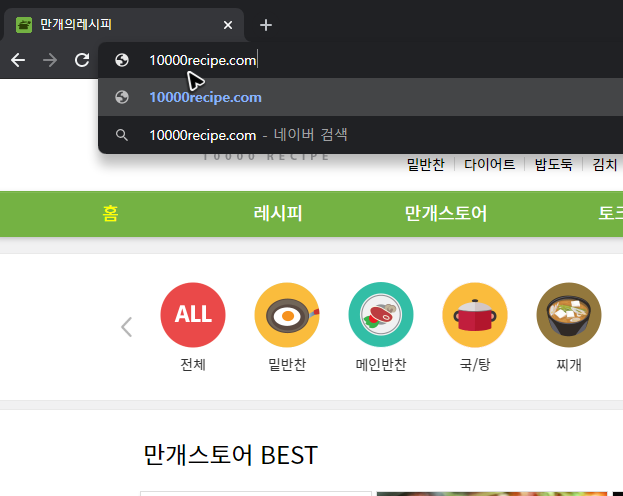The height and width of the screenshot is (496, 623).
Task: Click globe icon in address bar
Action: point(122,60)
